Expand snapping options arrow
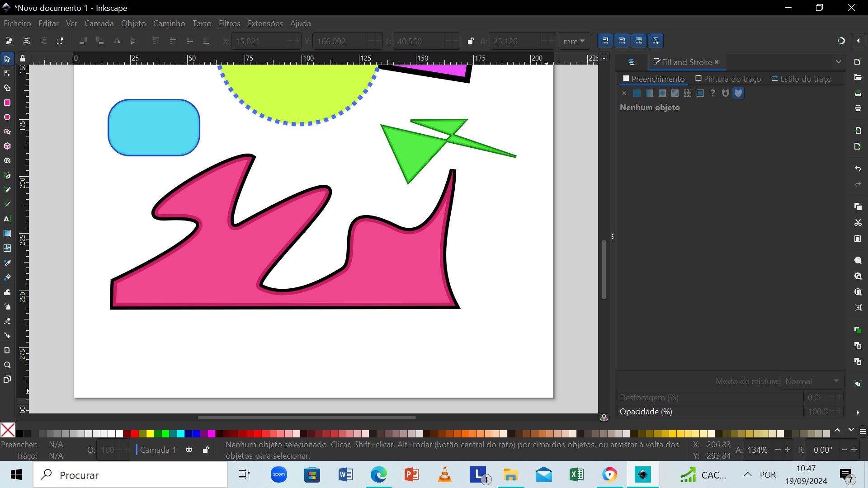The image size is (868, 488). (x=858, y=41)
